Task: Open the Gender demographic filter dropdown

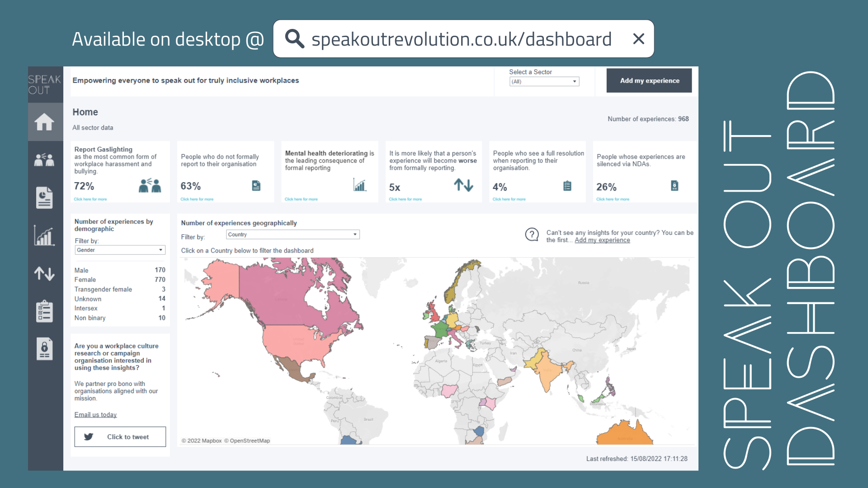Action: (120, 250)
